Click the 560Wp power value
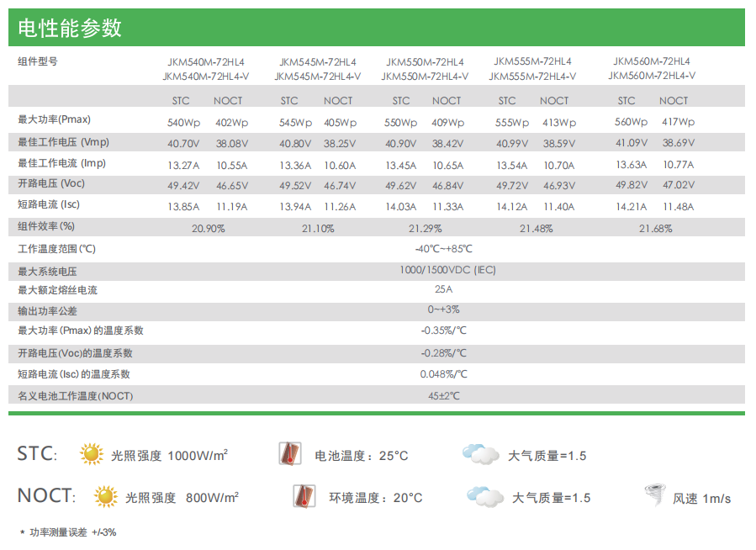 [x=632, y=122]
